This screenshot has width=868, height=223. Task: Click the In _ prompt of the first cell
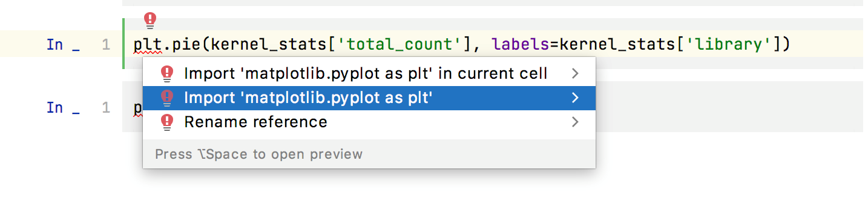point(63,44)
